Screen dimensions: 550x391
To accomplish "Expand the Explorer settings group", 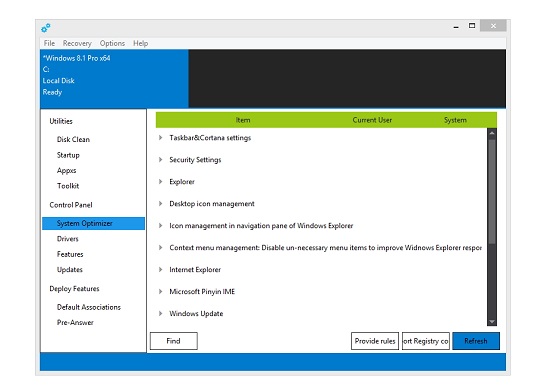I will 160,182.
